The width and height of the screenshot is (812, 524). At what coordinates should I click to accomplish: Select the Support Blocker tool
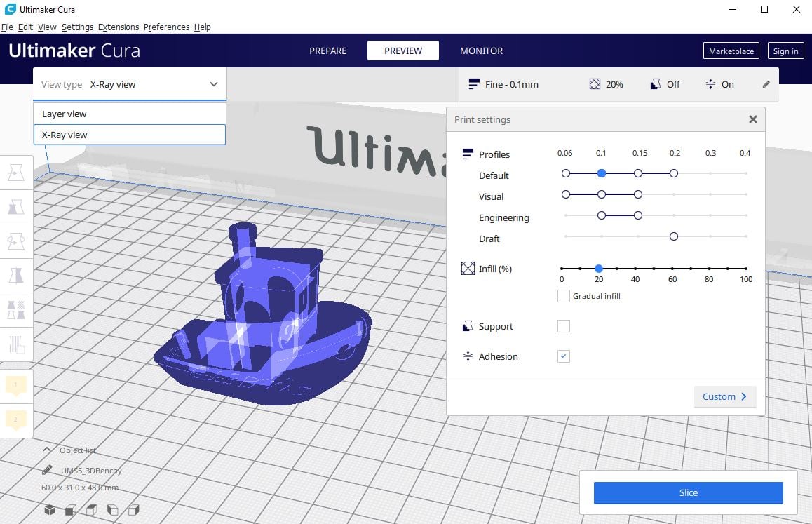point(16,344)
